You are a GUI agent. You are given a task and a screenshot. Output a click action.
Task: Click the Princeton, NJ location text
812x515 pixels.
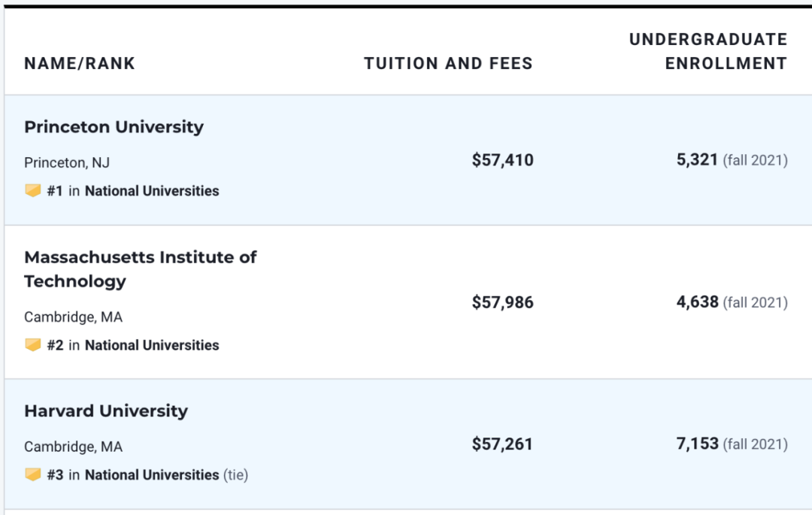(x=67, y=163)
